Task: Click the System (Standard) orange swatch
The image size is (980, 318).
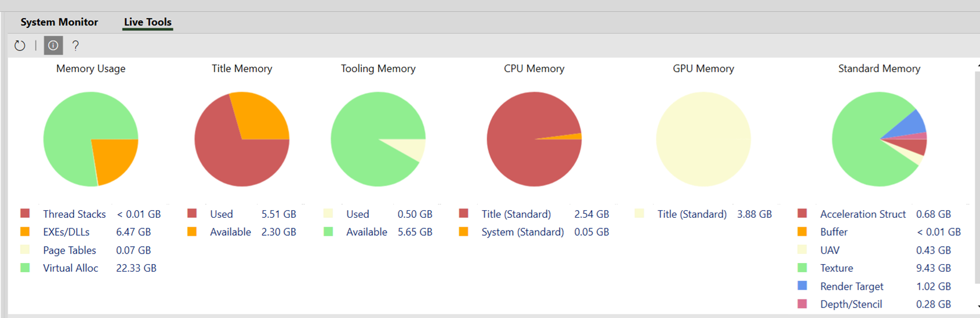Action: point(463,231)
